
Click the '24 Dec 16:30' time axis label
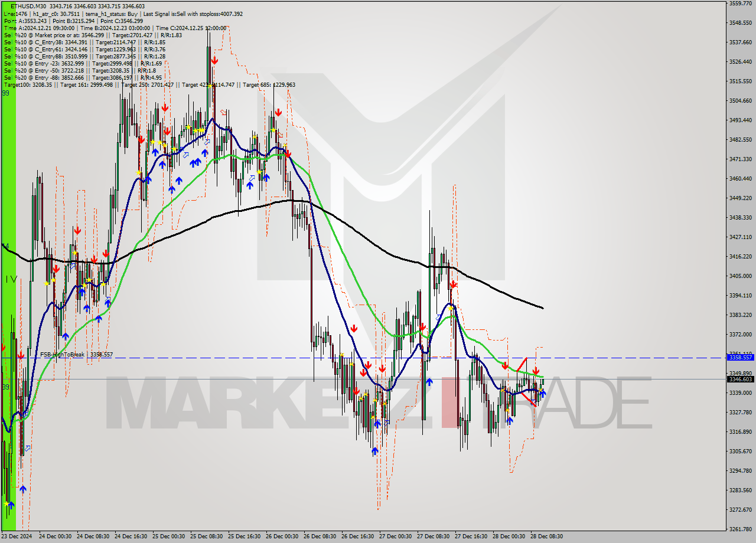[131, 537]
